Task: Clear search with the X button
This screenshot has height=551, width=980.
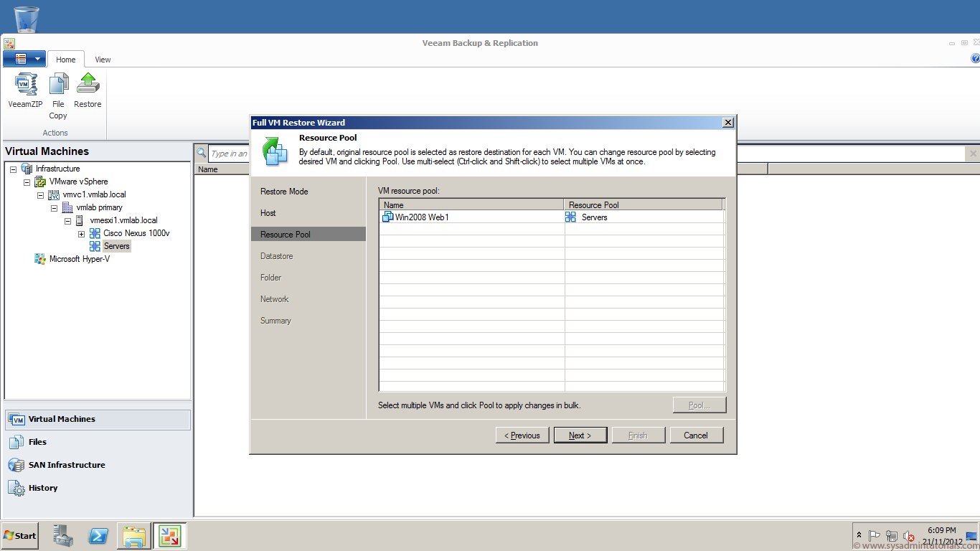Action: (x=973, y=154)
